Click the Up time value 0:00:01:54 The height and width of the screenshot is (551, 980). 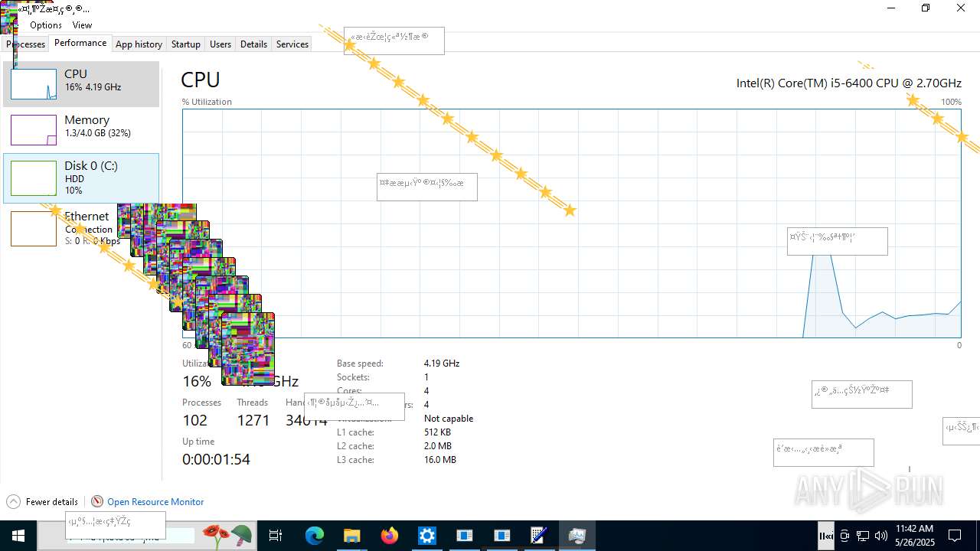[216, 459]
